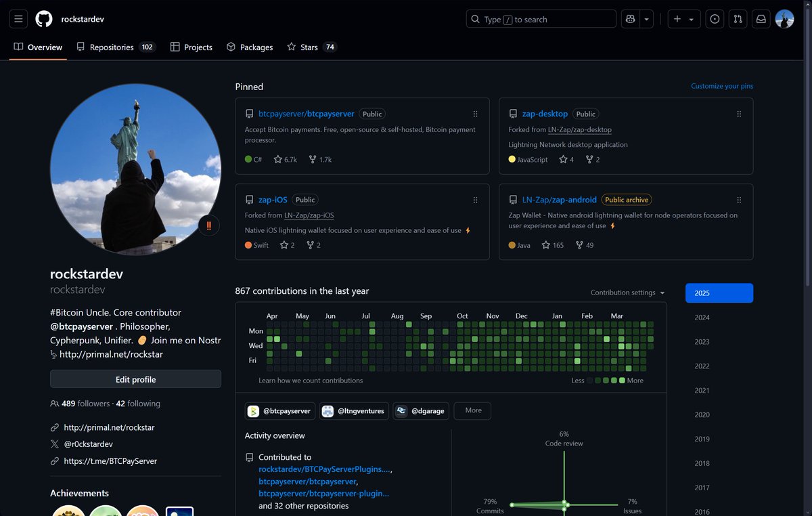Click Learn how we count contributions
This screenshot has height=516, width=812.
pos(311,381)
